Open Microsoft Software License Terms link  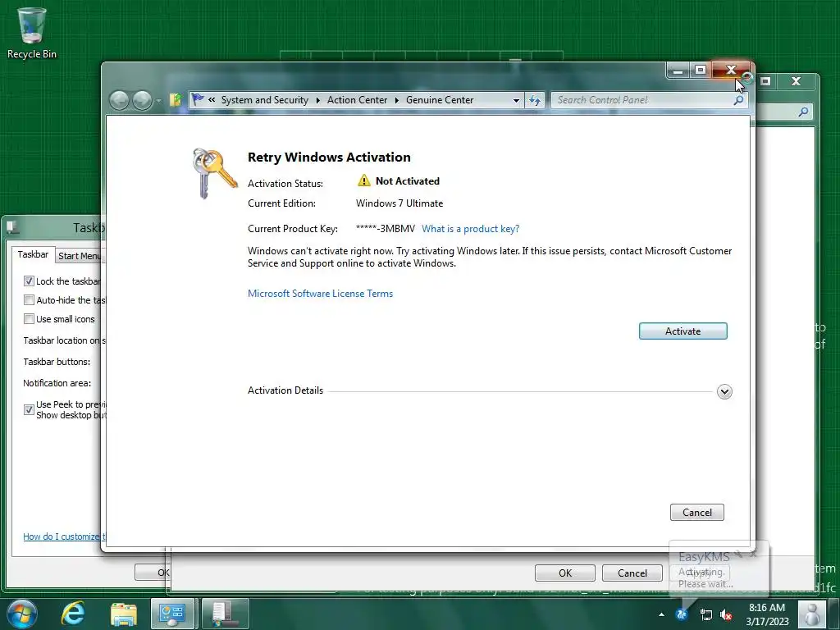(320, 294)
